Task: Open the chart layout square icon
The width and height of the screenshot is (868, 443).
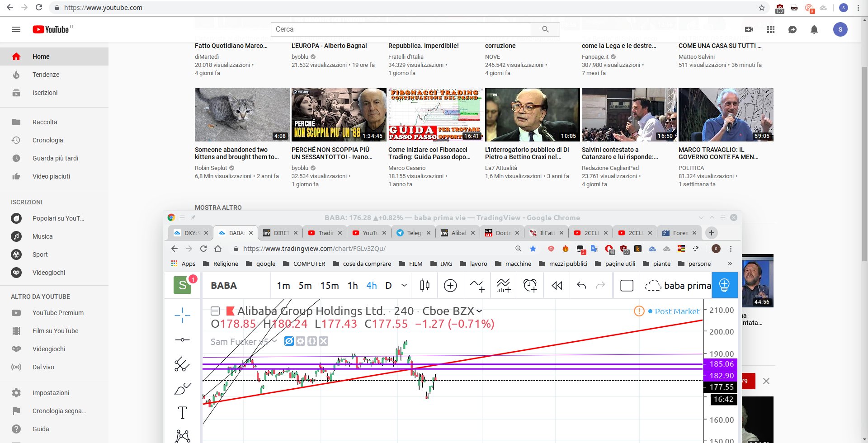Action: [627, 285]
